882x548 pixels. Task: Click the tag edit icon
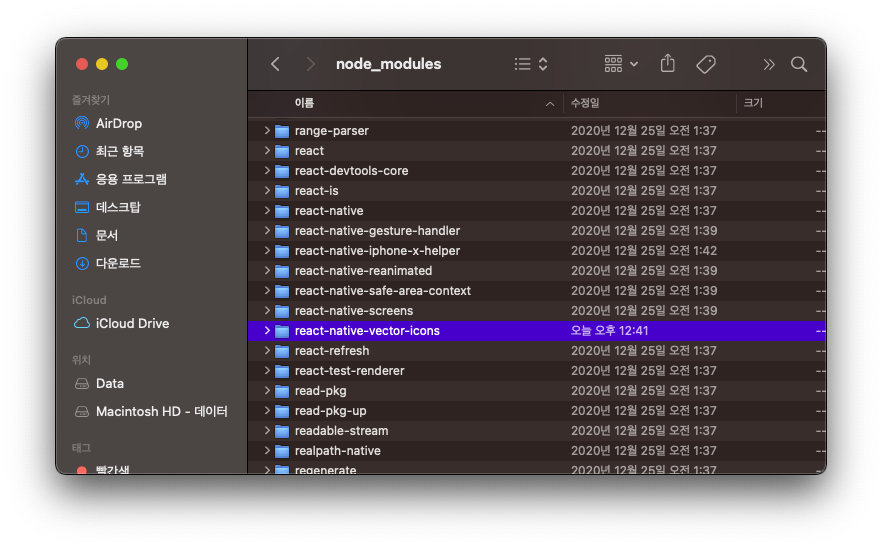pos(706,64)
